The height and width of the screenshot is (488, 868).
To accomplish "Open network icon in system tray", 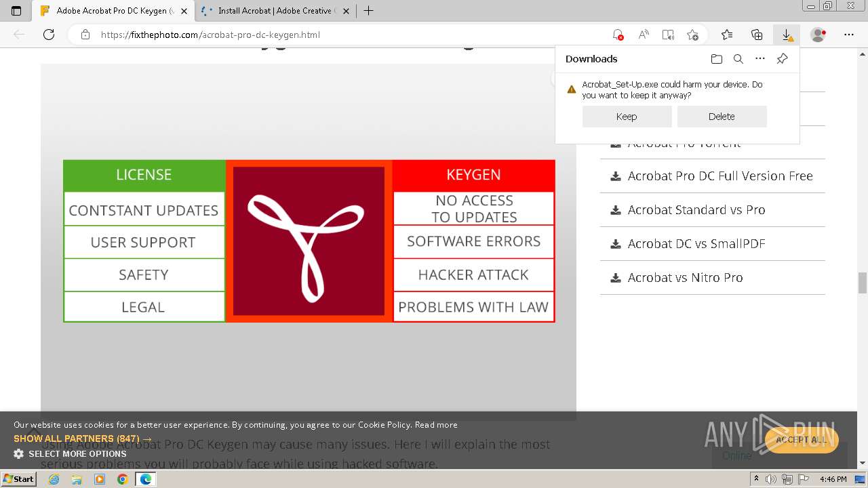I will pos(787,479).
